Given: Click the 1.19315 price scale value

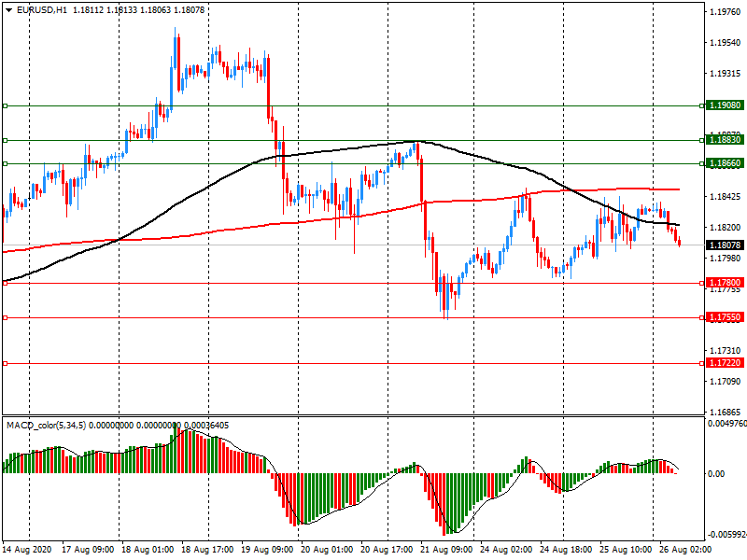Looking at the screenshot, I should (x=726, y=74).
